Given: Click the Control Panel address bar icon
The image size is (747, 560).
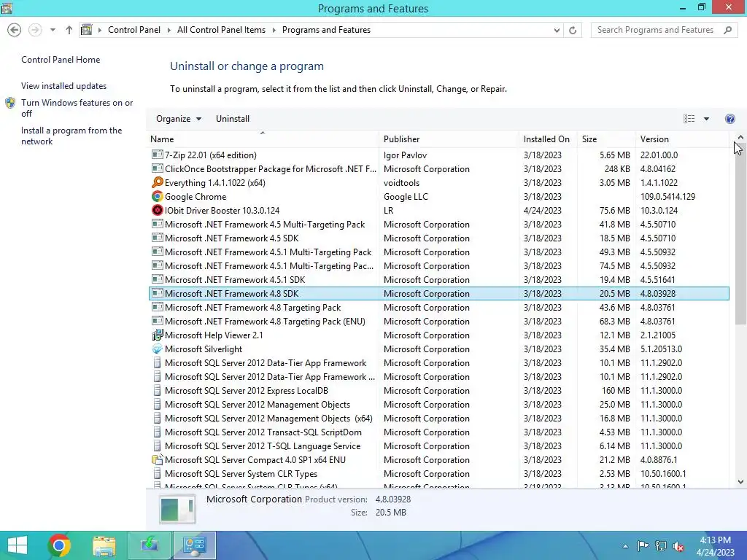Looking at the screenshot, I should point(86,30).
